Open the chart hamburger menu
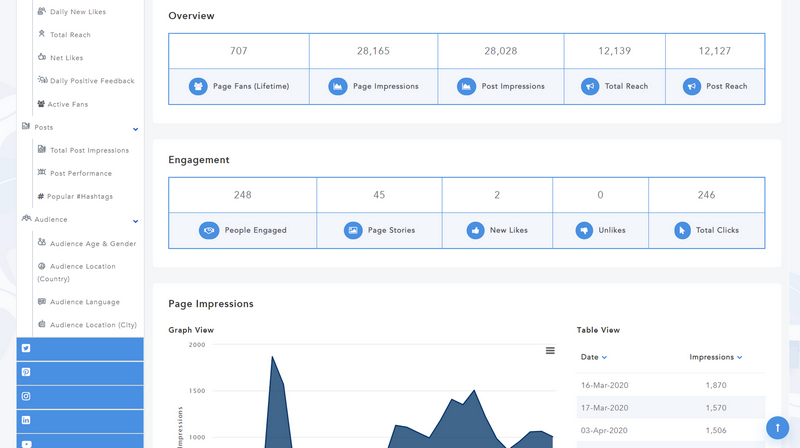The height and width of the screenshot is (448, 800). [550, 351]
